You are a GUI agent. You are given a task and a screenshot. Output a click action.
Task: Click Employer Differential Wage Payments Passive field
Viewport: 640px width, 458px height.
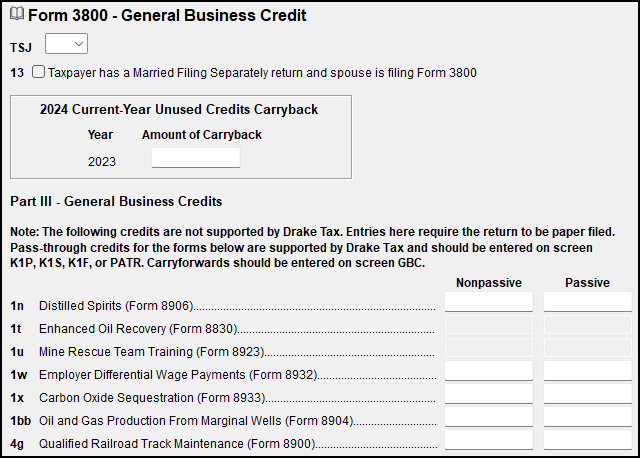588,371
